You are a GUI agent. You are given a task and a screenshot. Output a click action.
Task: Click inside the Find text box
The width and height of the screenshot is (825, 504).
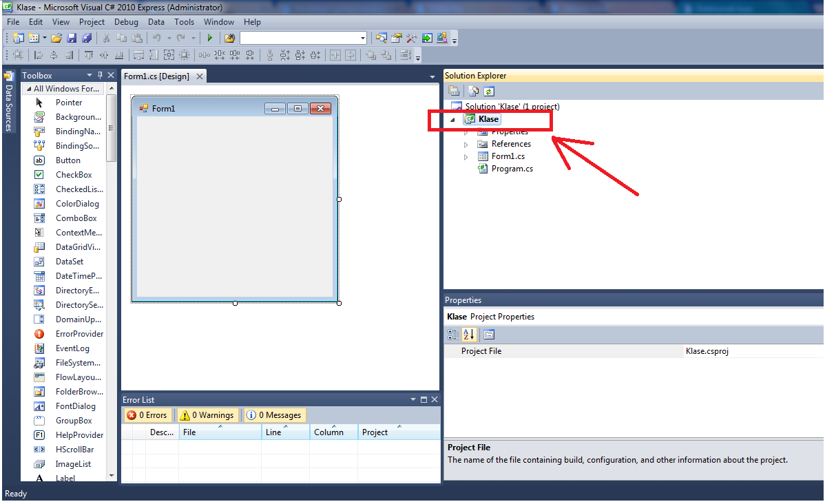[x=299, y=38]
